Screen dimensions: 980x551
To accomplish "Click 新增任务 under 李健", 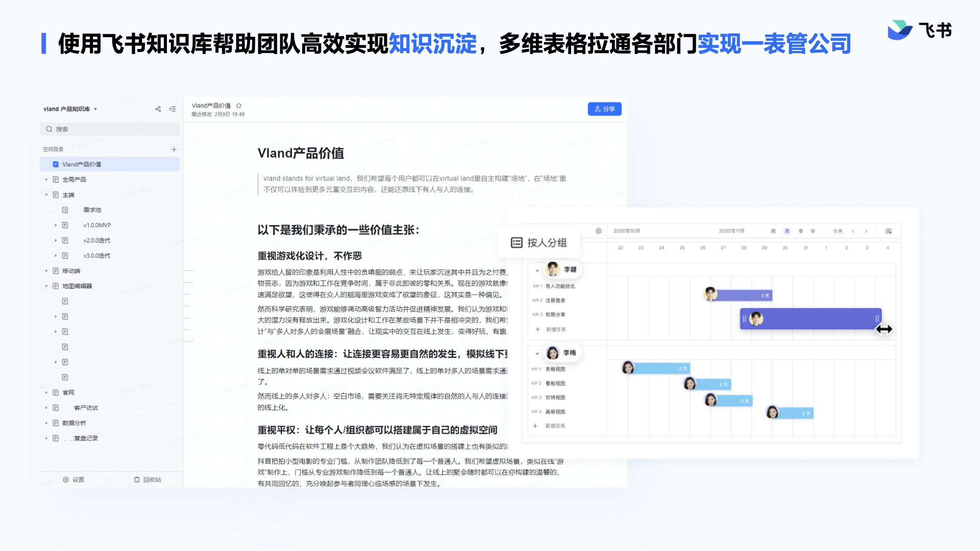I will (x=556, y=330).
